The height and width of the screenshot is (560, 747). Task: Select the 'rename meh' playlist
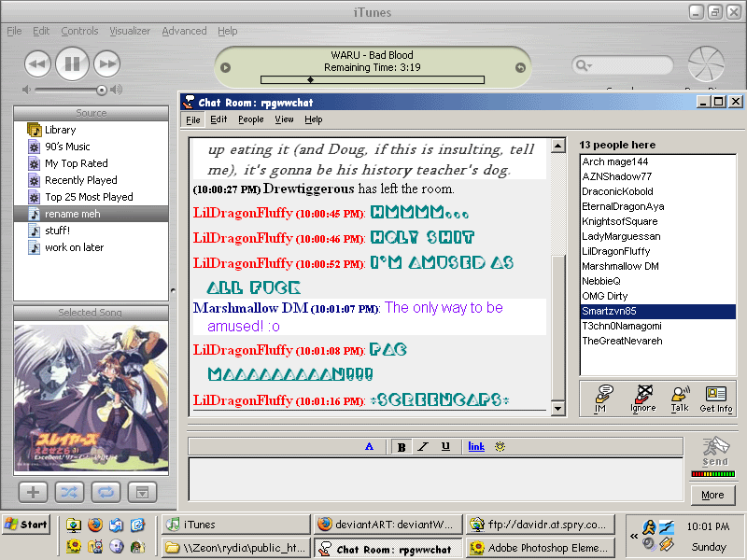[91, 214]
